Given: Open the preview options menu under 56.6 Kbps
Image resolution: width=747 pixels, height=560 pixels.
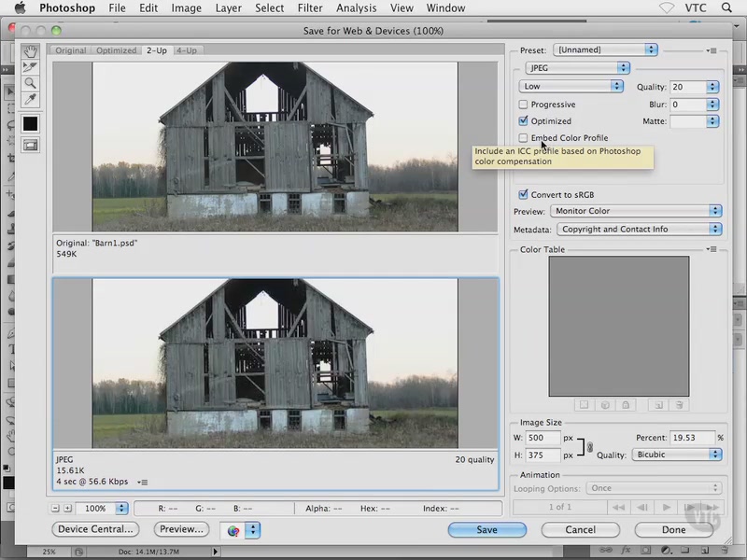Looking at the screenshot, I should click(x=143, y=483).
